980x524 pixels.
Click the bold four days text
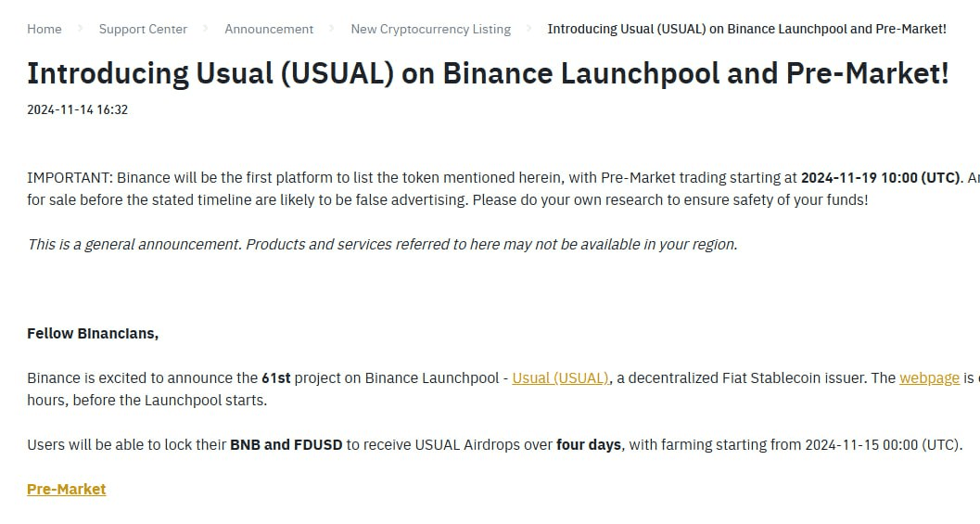pyautogui.click(x=589, y=444)
